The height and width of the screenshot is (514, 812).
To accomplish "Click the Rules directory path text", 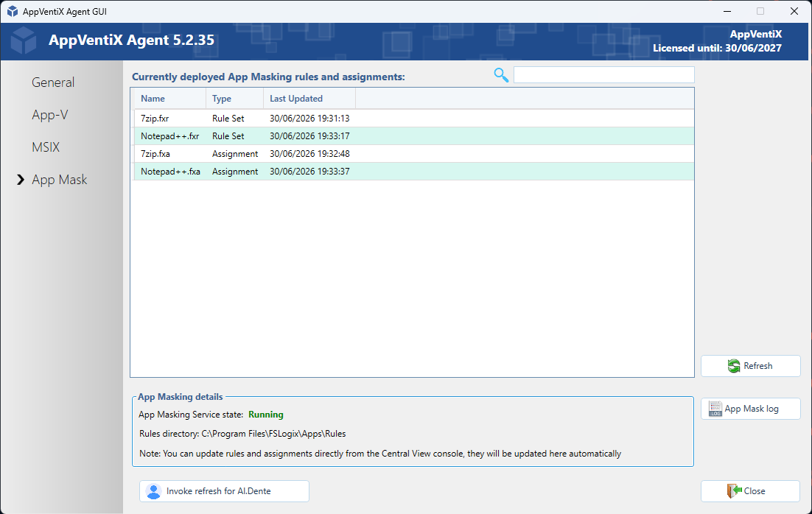I will [273, 434].
